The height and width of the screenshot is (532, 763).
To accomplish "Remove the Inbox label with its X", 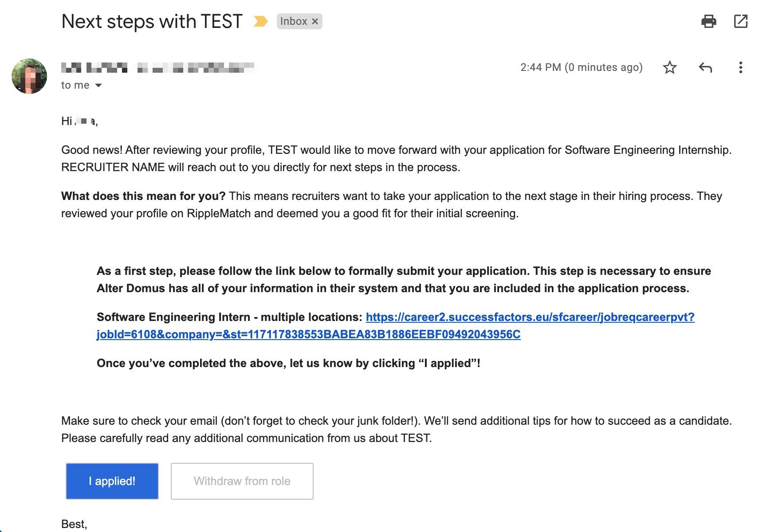I will [315, 21].
